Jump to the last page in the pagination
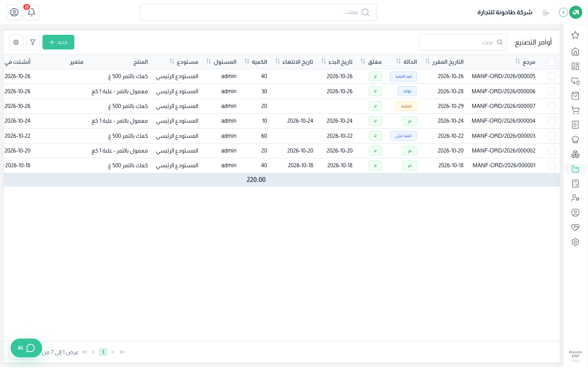This screenshot has width=588, height=368. [x=85, y=352]
